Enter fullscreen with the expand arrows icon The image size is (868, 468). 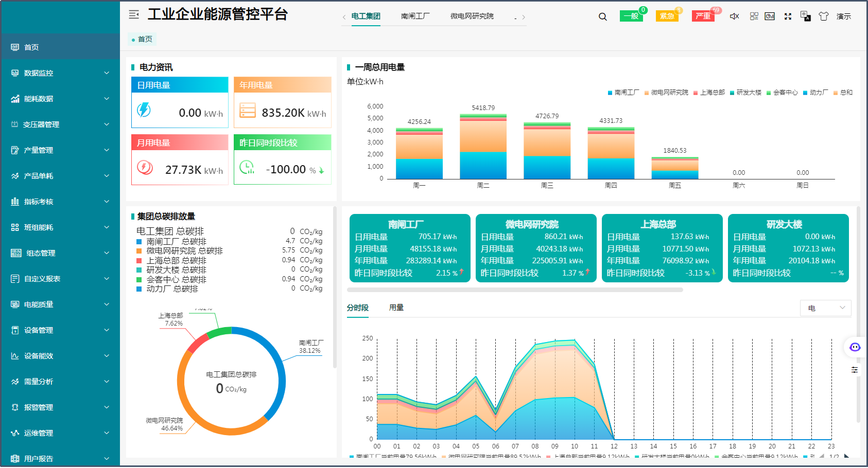point(788,16)
